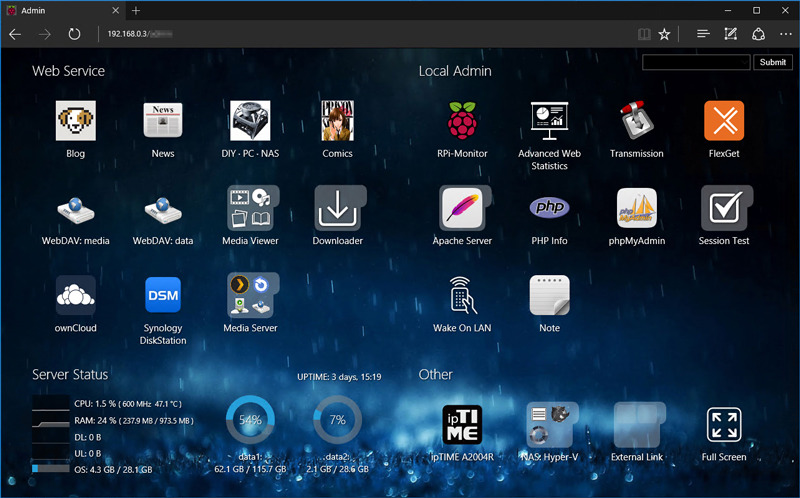Click the CPU: 1.5 % status line

[x=128, y=404]
